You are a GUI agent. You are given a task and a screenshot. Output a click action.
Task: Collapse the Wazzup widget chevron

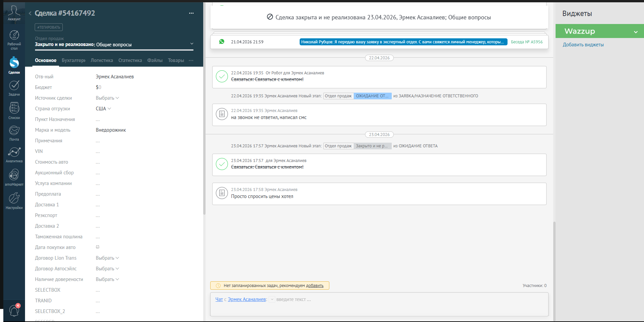[636, 32]
